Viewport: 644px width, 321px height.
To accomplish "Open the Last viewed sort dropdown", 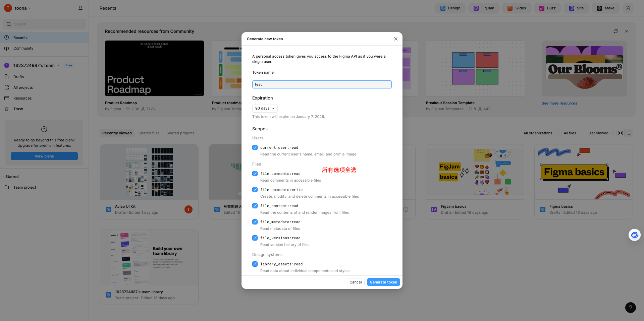I will (x=599, y=133).
